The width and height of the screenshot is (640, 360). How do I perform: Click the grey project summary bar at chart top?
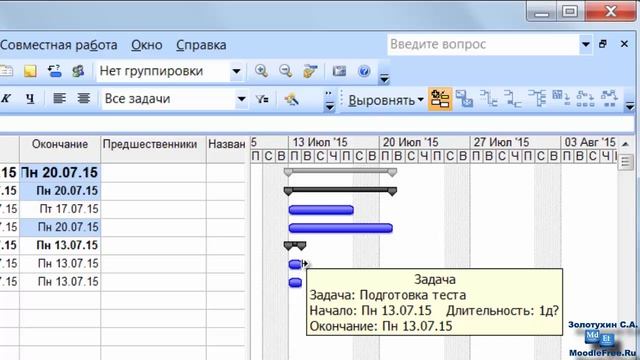(x=340, y=171)
